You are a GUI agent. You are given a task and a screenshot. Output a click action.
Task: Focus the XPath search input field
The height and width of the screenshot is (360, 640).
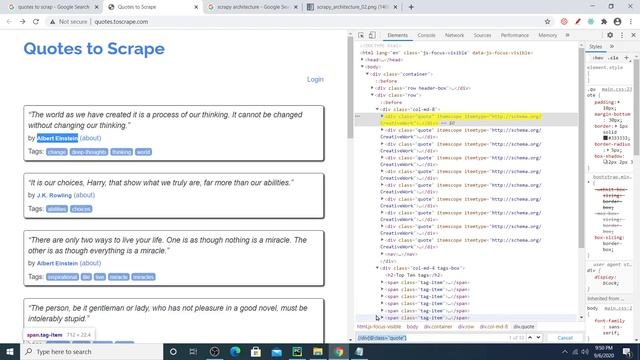coord(431,338)
